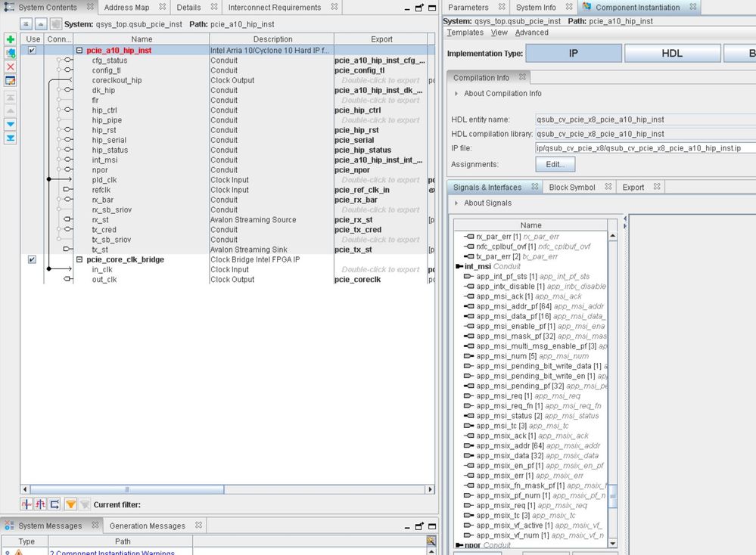Click the HDL compilation library field
The image size is (756, 555).
tap(646, 133)
